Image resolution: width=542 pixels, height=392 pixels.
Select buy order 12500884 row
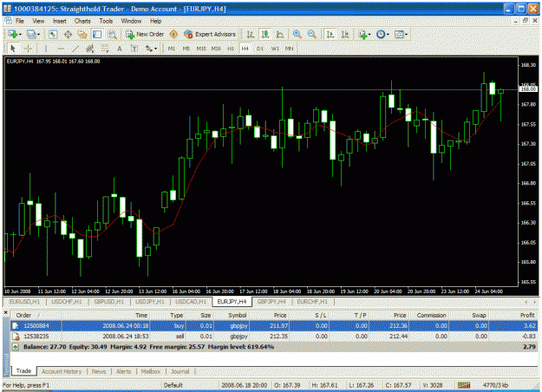click(x=274, y=325)
